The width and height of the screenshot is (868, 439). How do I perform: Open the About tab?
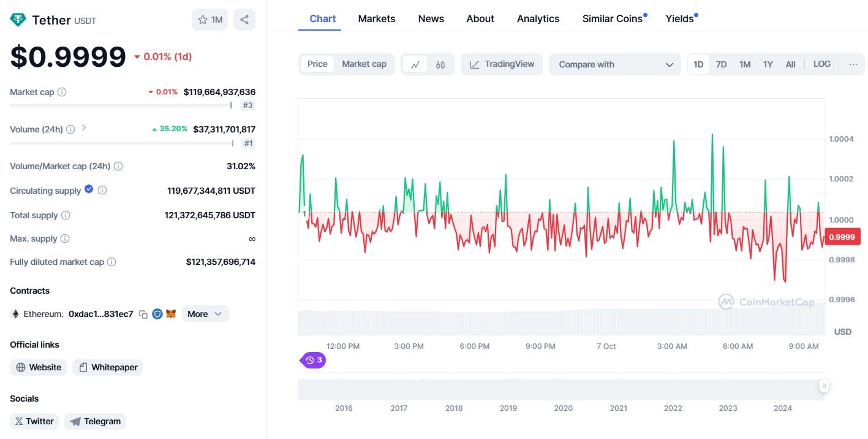coord(480,18)
